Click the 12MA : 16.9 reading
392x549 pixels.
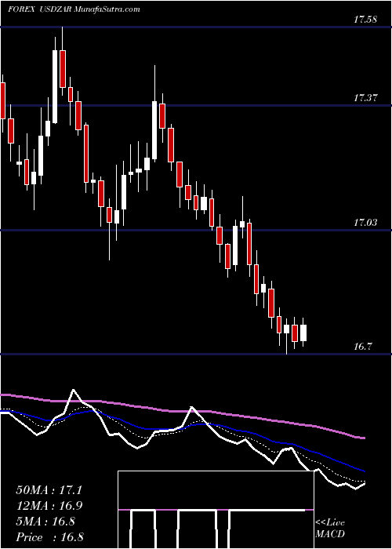[x=49, y=506]
